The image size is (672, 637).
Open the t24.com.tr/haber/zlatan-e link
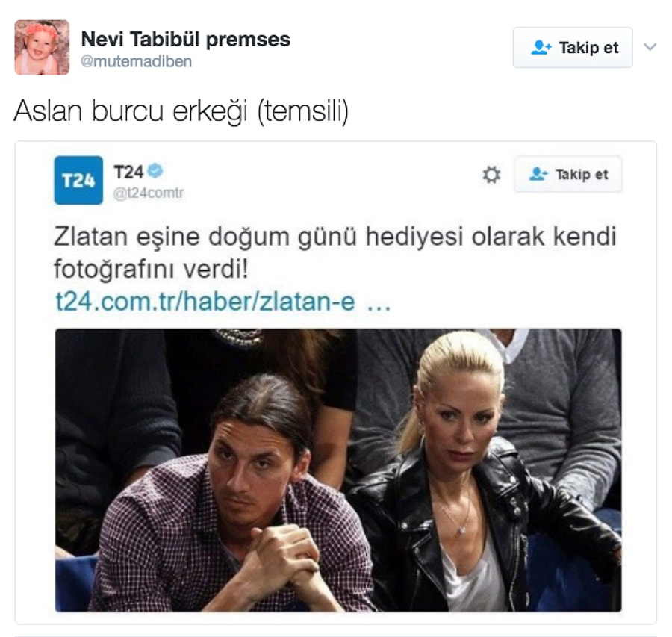click(x=205, y=302)
